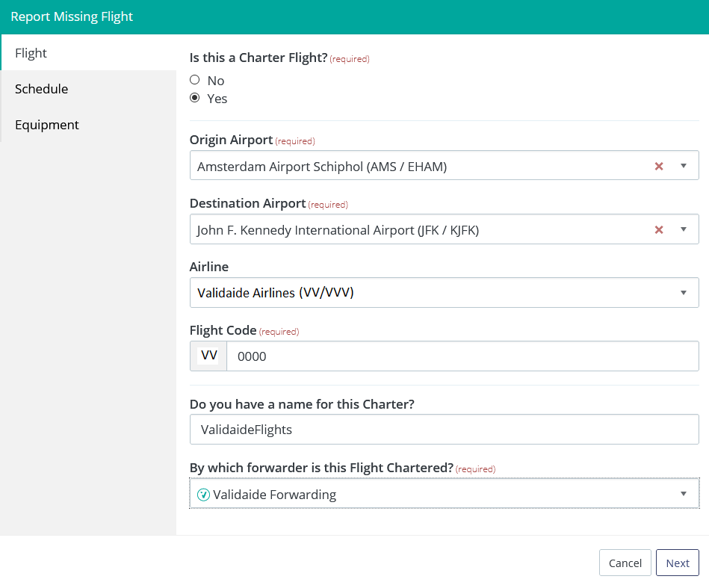
Task: Cancel the missing flight report
Action: click(625, 563)
